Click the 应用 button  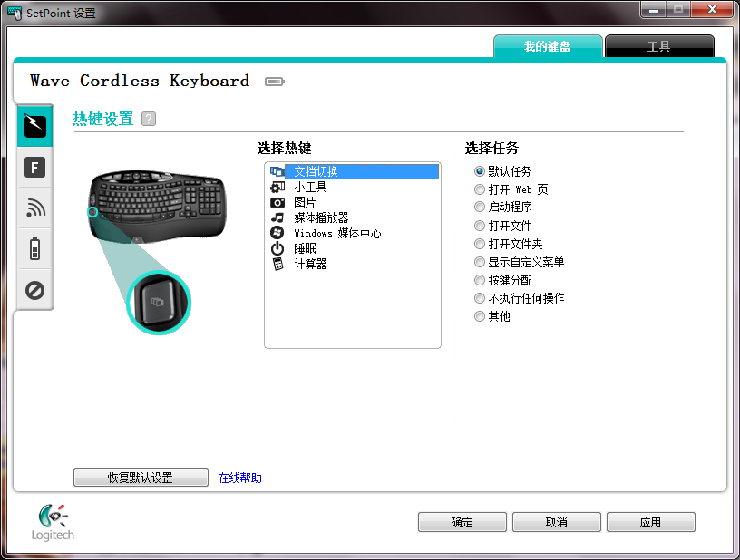point(651,522)
